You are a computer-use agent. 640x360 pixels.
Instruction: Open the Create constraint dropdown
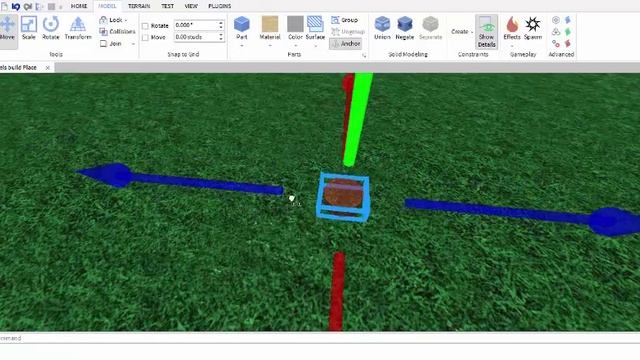click(x=462, y=31)
